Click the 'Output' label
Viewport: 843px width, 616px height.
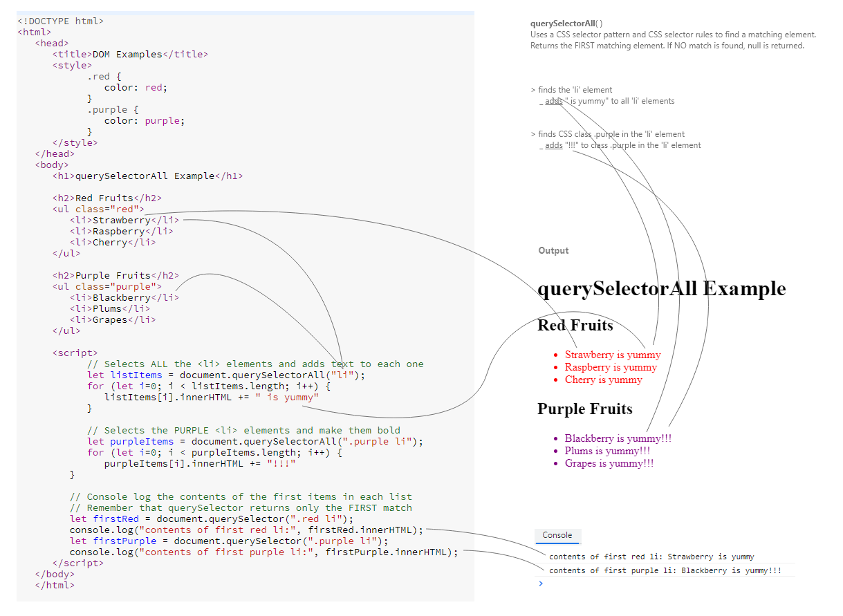[553, 250]
